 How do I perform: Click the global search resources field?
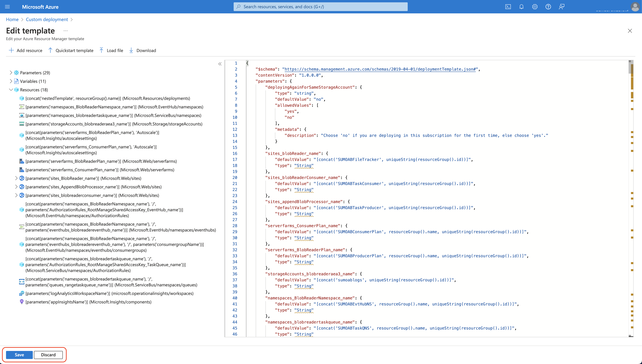pos(320,7)
